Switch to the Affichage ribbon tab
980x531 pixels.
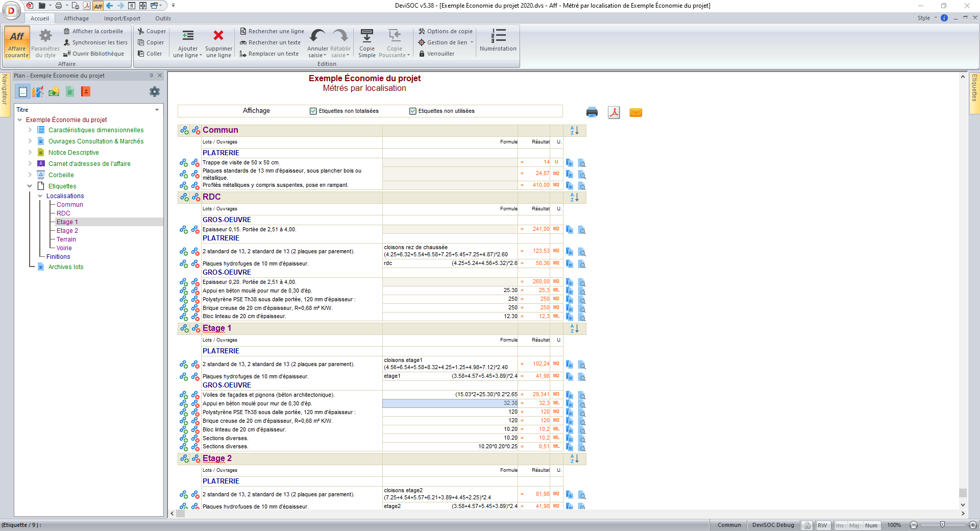[x=76, y=18]
